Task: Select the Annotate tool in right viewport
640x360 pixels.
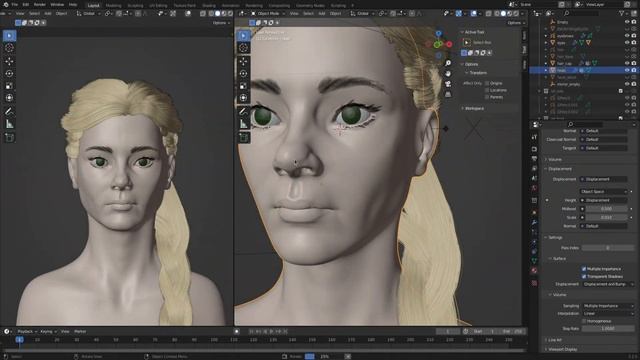Action: click(243, 111)
